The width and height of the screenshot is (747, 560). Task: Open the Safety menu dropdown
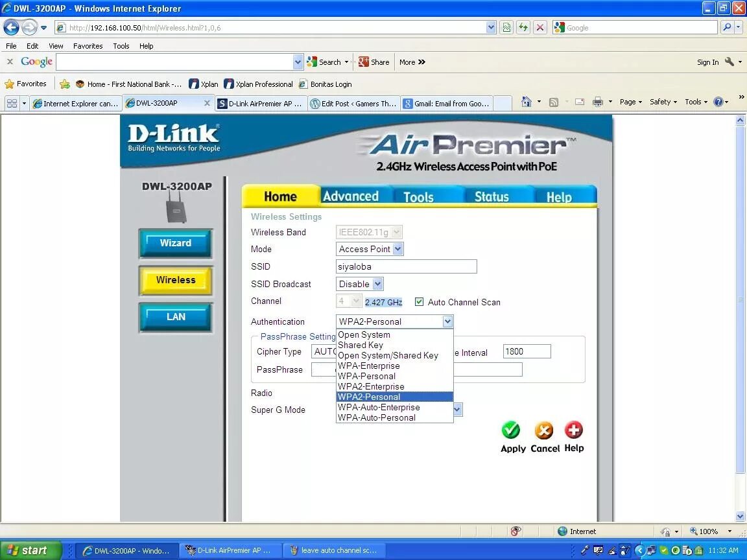[663, 102]
